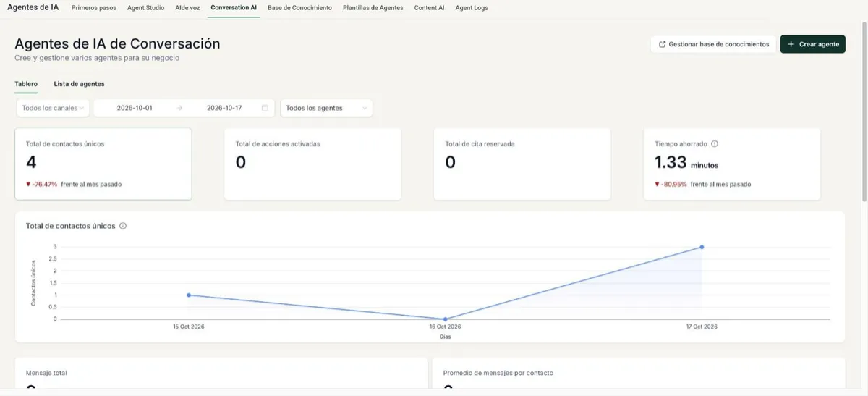
Task: Click the date range arrow separator
Action: click(179, 108)
